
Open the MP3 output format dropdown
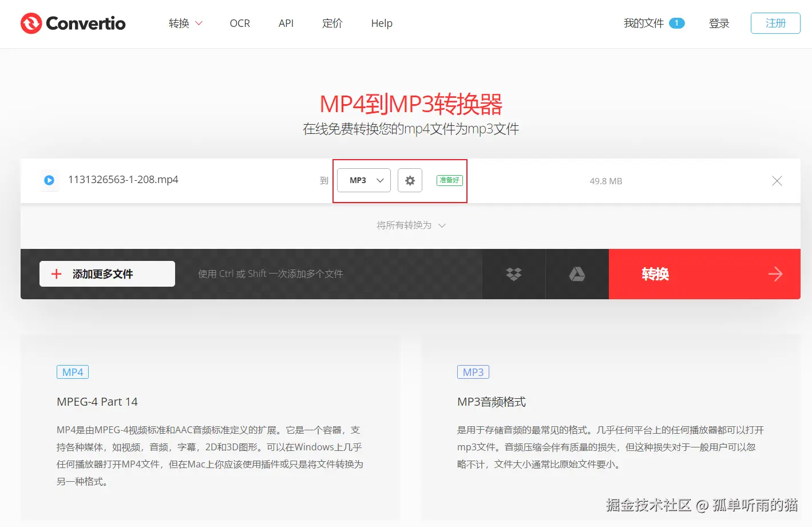pos(364,180)
